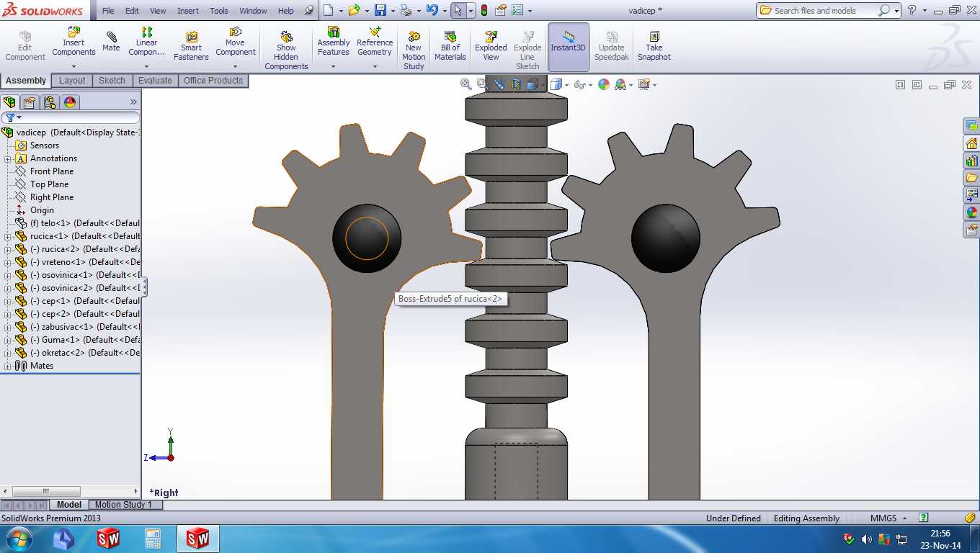Open the SolidWorks Resources task pane icon
The image size is (980, 553).
pos(971,143)
